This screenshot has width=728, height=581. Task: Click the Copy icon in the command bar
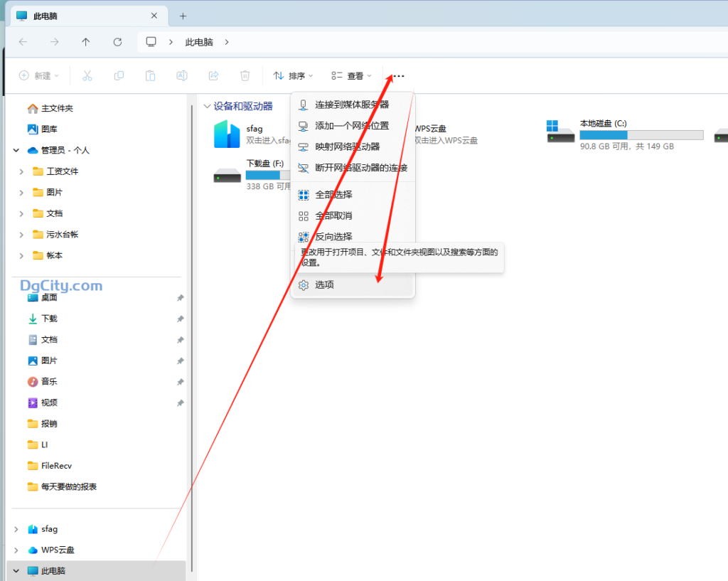[x=119, y=75]
